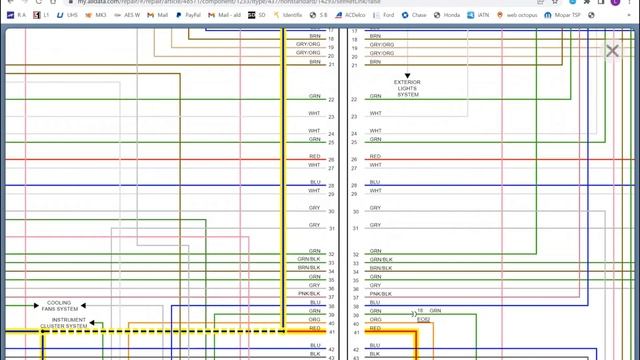
Task: Open the Mopar TSP bookmark
Action: 562,15
